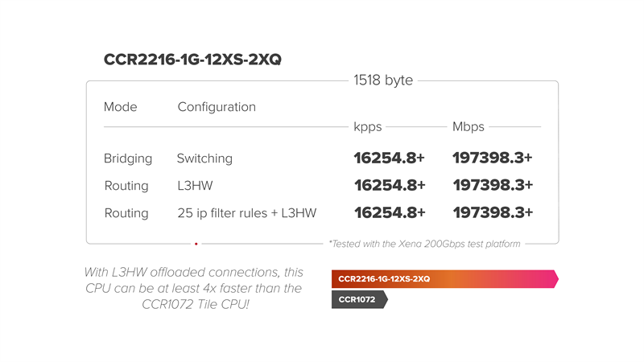Click the small red dot on table border
Viewport: 644px width, 362px height.
click(x=196, y=243)
